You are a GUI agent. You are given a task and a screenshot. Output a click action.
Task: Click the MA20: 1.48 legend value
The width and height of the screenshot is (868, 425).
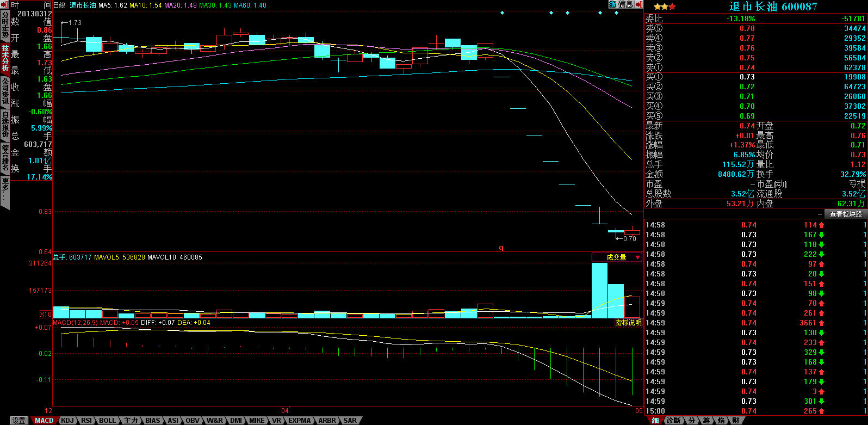click(181, 5)
